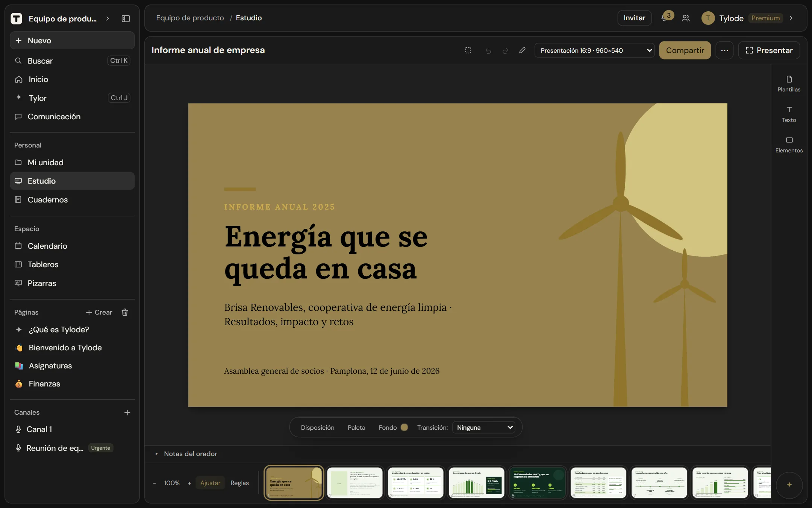
Task: Open the sparkle assistant button bottom right
Action: [789, 485]
